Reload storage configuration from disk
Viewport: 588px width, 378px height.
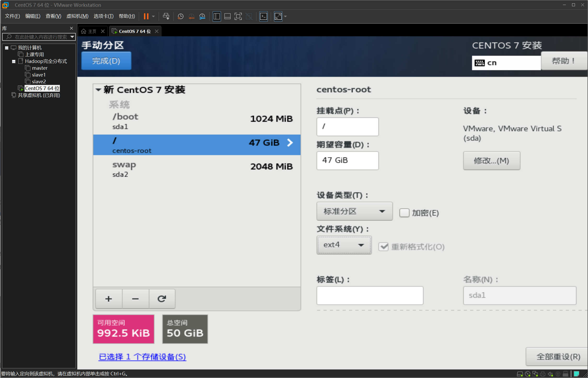click(162, 299)
